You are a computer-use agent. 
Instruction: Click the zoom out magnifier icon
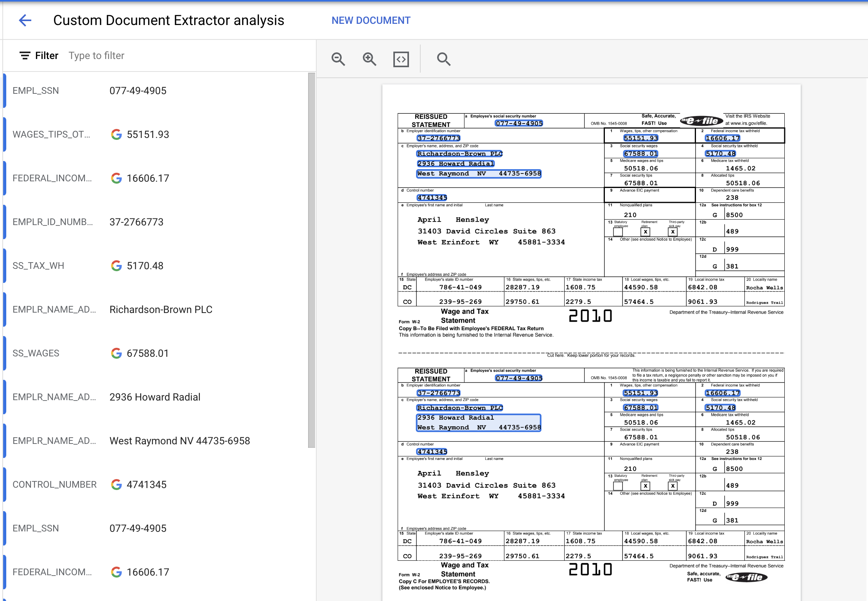tap(338, 59)
